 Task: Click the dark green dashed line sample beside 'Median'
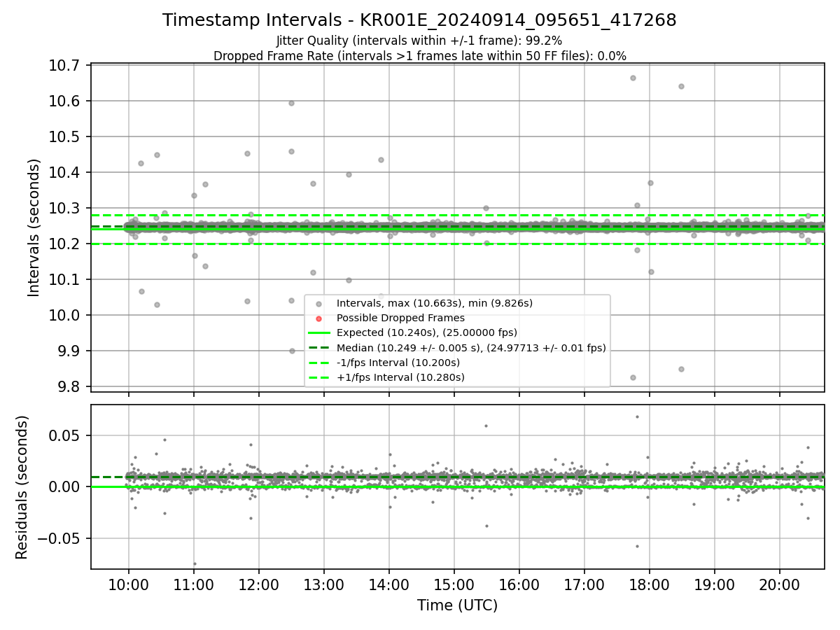(319, 348)
